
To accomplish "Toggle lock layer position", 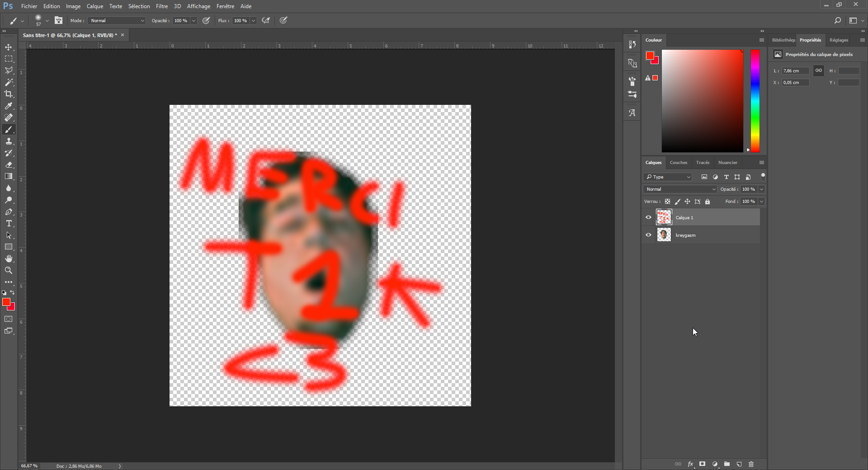I will click(x=687, y=202).
